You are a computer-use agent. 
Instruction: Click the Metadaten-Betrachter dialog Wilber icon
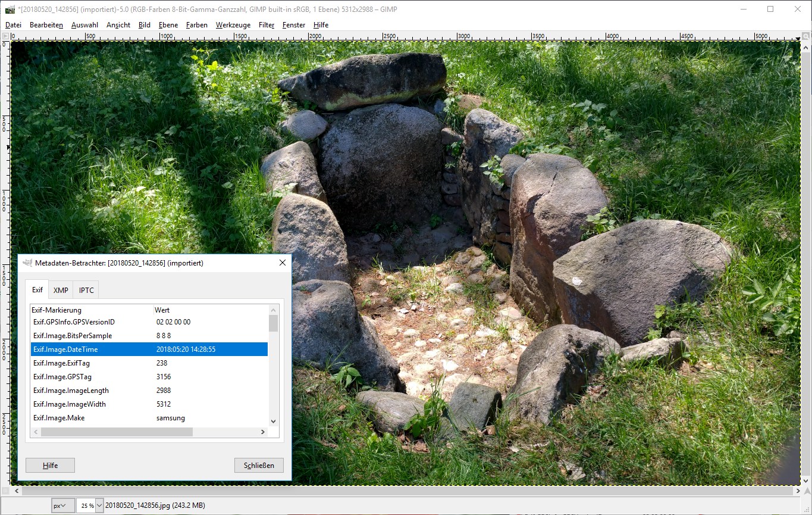[x=27, y=263]
